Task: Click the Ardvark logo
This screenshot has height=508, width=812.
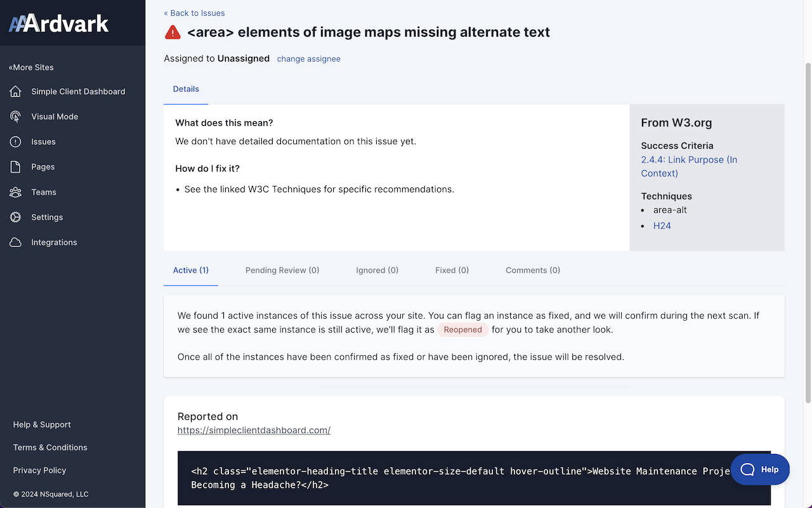Action: (x=59, y=24)
